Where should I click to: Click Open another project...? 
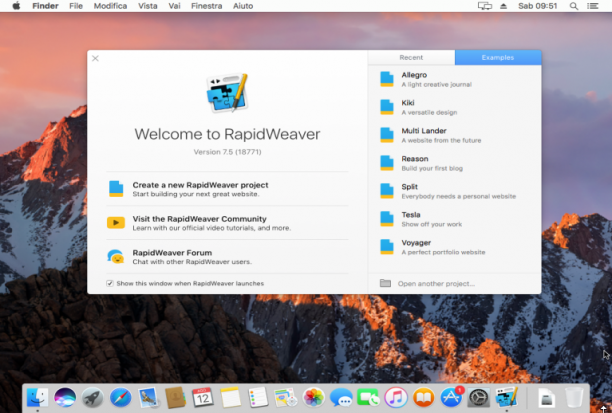[x=436, y=283]
